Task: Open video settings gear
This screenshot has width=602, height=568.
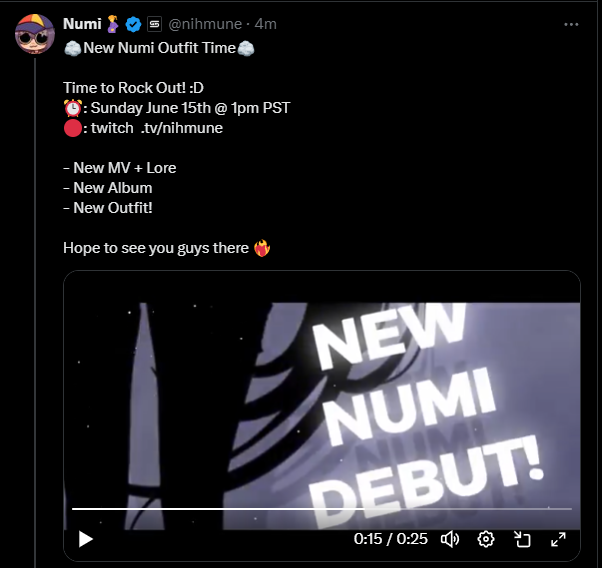Action: pyautogui.click(x=486, y=539)
